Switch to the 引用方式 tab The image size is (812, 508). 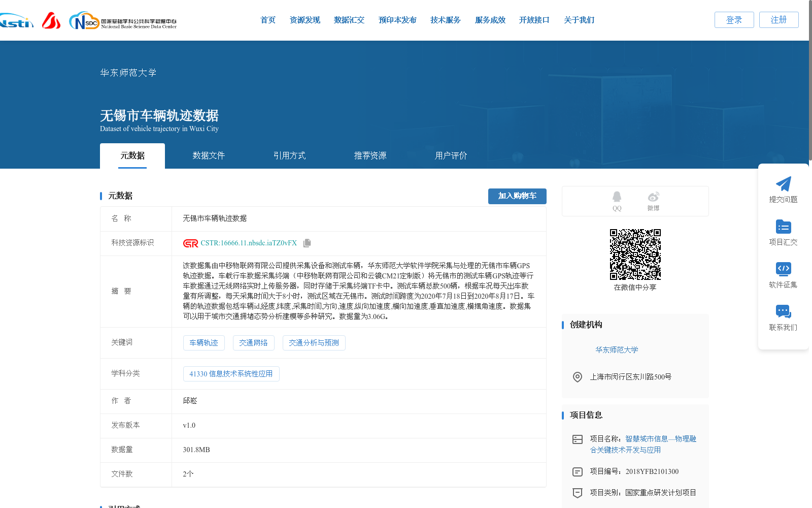[x=290, y=156]
